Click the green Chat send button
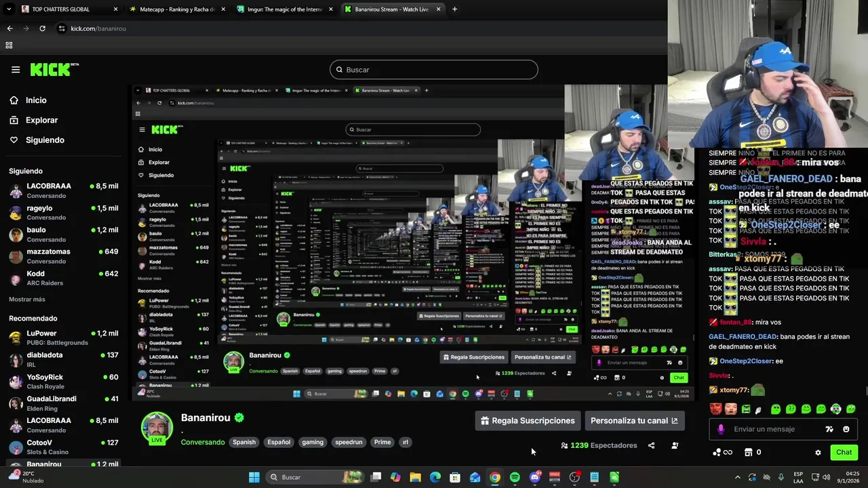 [844, 452]
